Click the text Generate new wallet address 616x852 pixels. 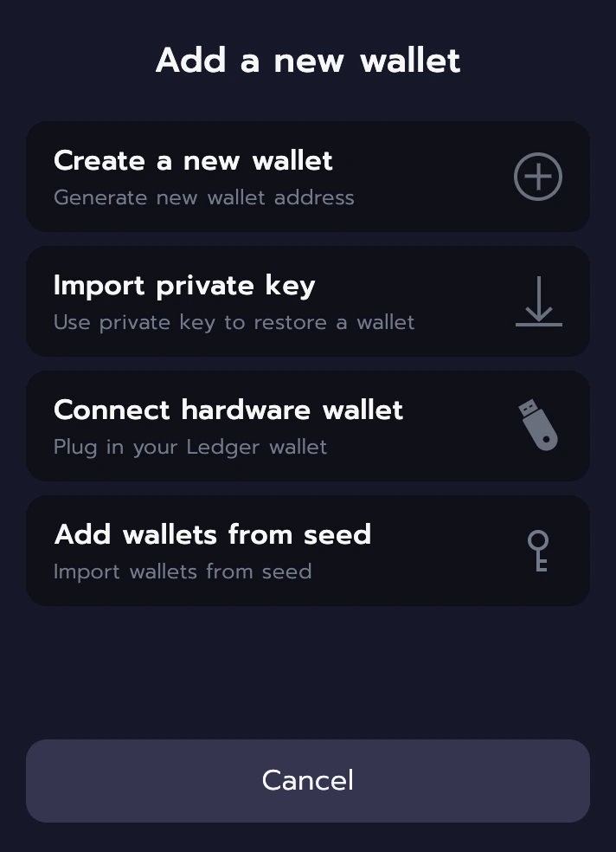click(x=203, y=197)
